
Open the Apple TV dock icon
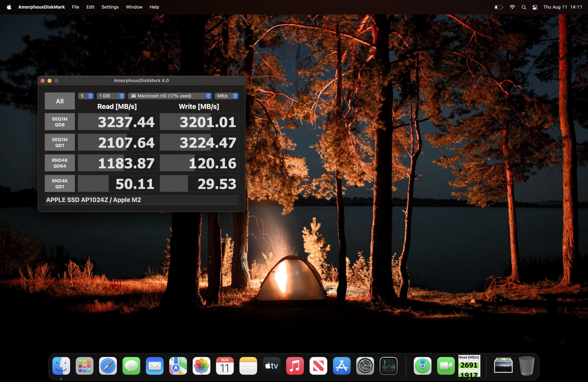pyautogui.click(x=271, y=366)
